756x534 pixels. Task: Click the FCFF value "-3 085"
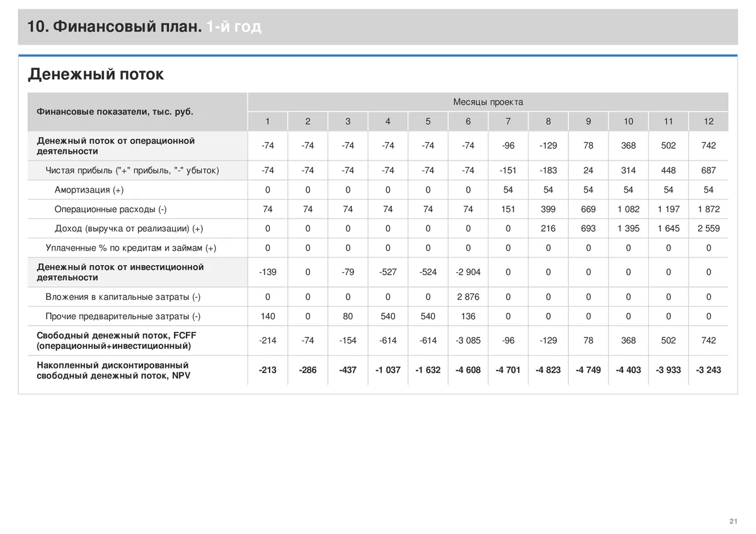point(468,340)
